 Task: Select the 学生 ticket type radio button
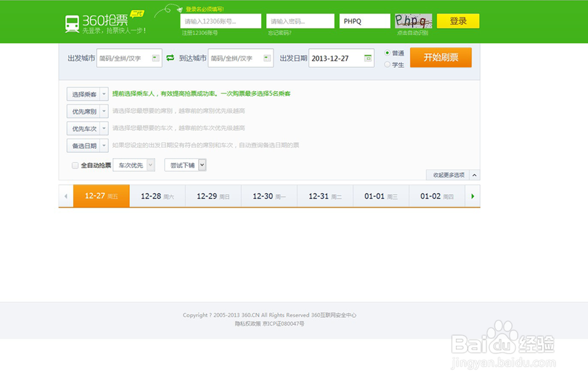pos(388,63)
